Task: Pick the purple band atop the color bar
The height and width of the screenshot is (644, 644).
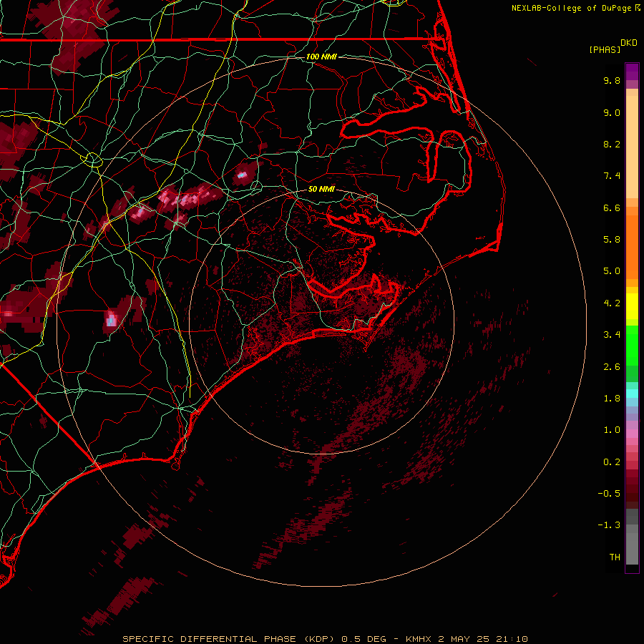Action: 632,72
